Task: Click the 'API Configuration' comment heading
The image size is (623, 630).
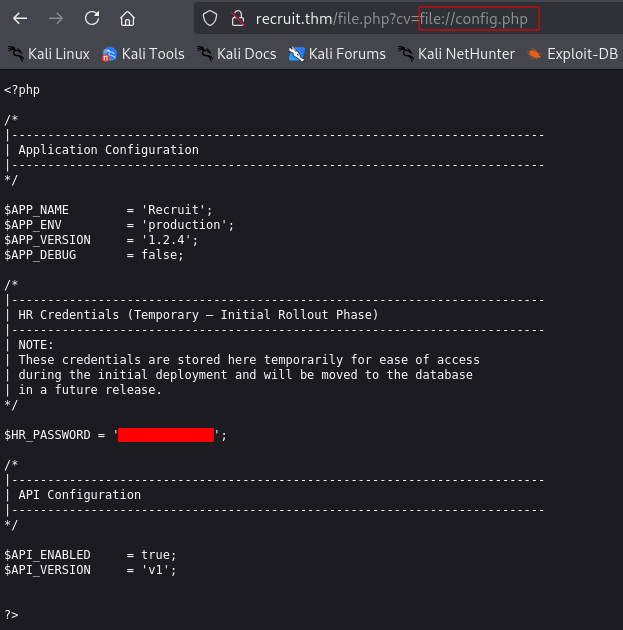Action: [x=80, y=495]
